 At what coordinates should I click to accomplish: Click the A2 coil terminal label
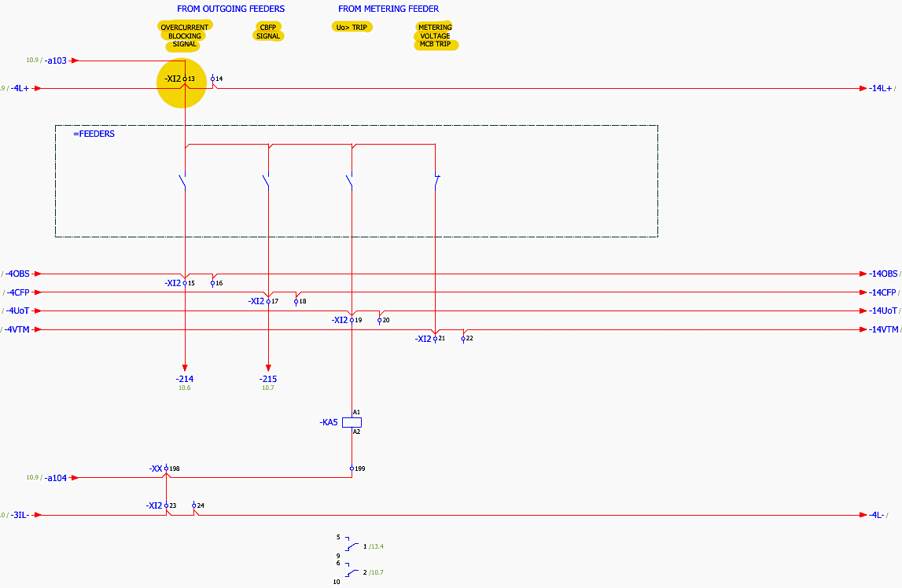tap(357, 432)
